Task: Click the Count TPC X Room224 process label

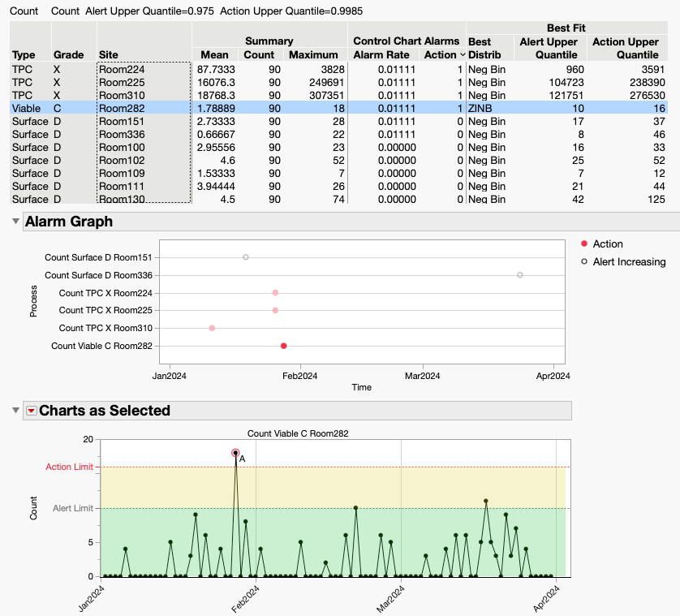Action: coord(105,293)
